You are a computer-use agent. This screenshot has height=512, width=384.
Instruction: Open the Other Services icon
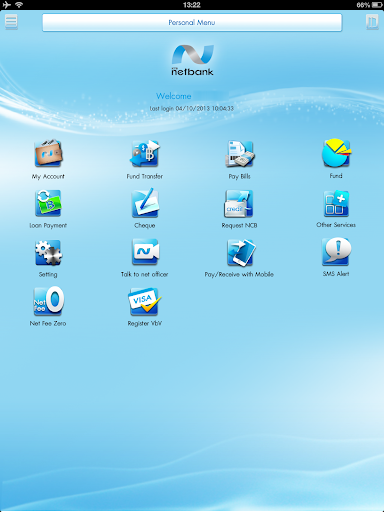click(x=336, y=203)
